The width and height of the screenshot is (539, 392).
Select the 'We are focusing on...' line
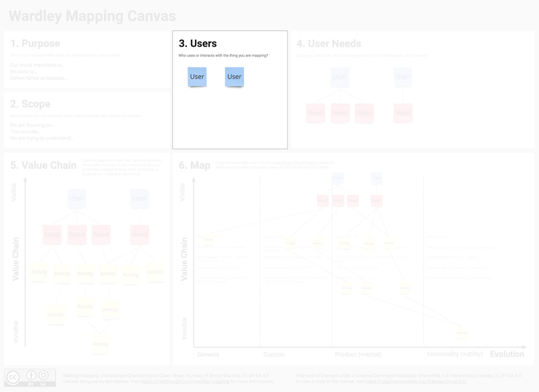pyautogui.click(x=32, y=125)
